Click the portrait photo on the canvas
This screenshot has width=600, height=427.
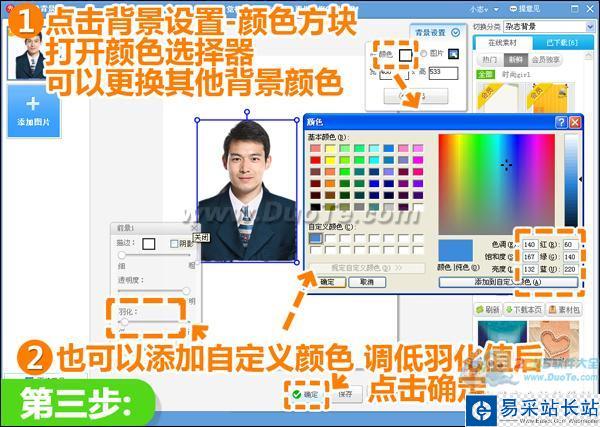[247, 191]
